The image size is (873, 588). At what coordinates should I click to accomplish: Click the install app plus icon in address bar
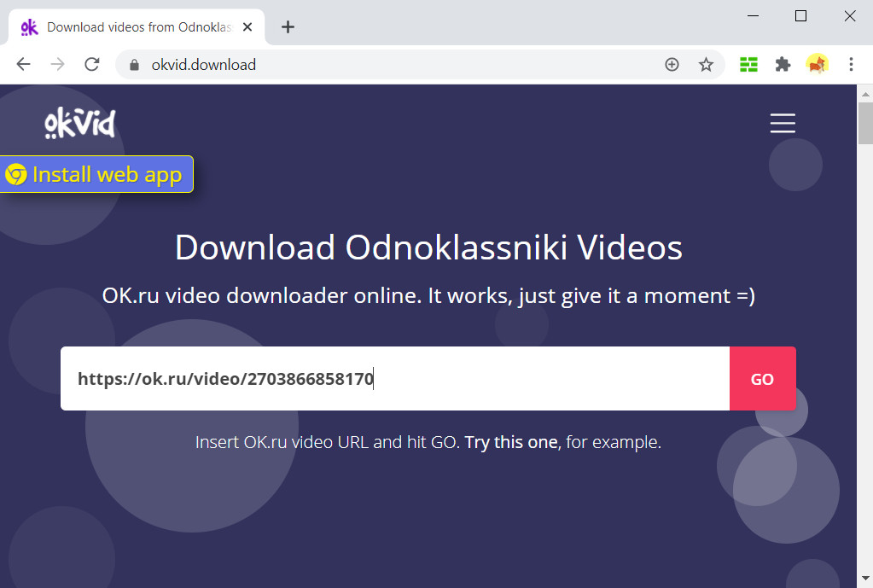pos(672,65)
